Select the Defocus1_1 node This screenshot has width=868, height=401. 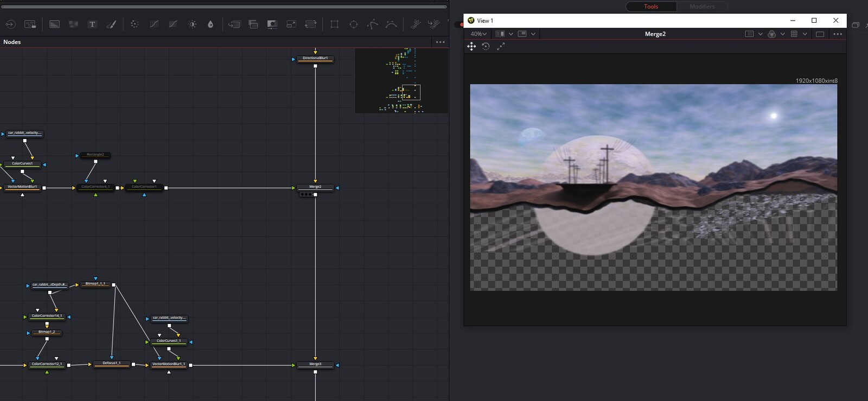click(x=112, y=364)
